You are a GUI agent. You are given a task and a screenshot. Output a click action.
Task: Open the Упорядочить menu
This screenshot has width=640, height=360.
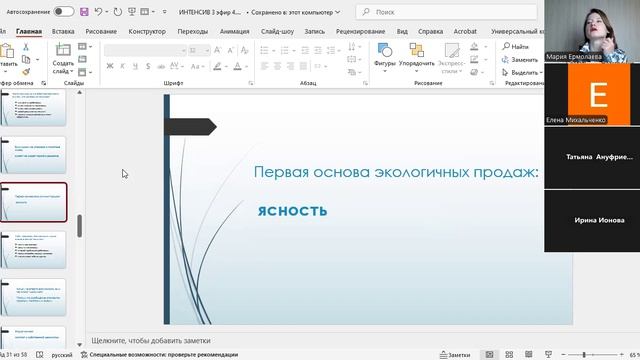coord(417,58)
